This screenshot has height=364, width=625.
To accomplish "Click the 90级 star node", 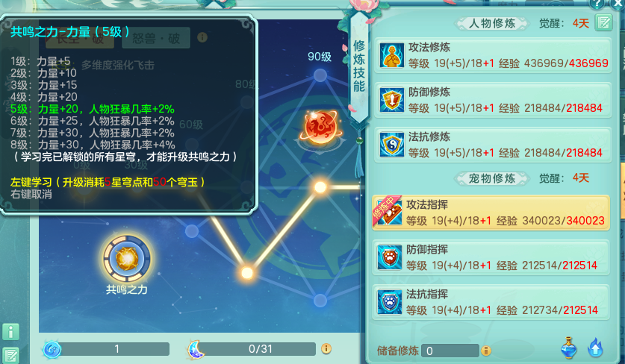I will point(320,75).
